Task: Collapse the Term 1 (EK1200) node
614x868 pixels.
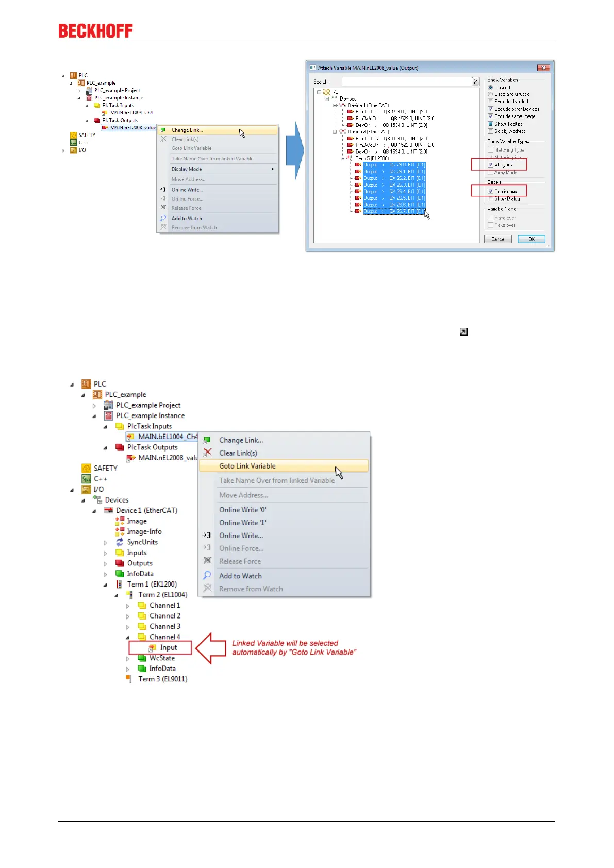Action: (x=106, y=585)
